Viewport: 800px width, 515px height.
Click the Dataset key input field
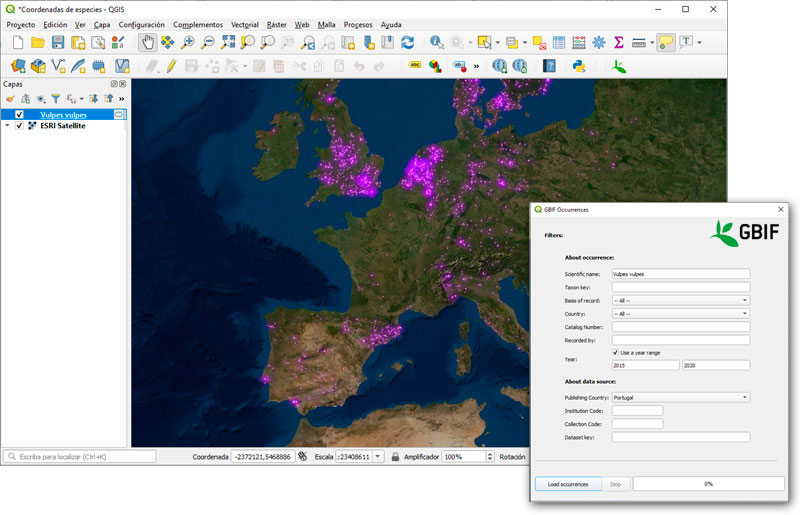tap(681, 437)
